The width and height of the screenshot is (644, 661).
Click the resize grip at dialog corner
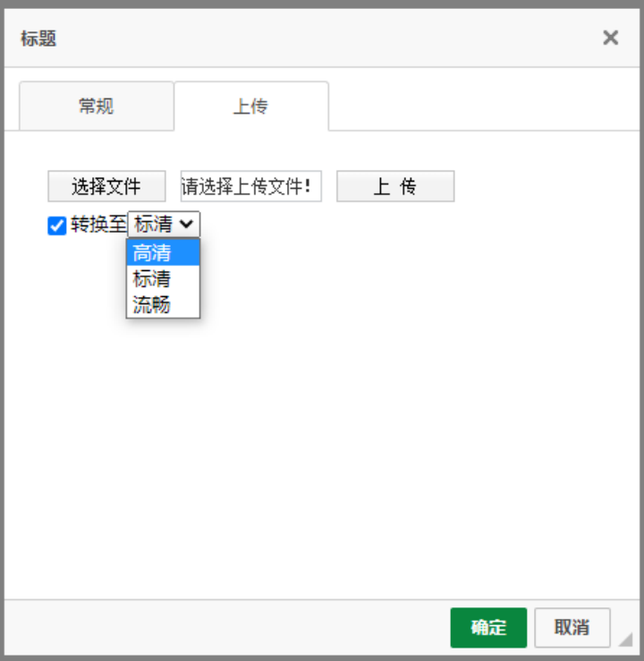pyautogui.click(x=625, y=639)
